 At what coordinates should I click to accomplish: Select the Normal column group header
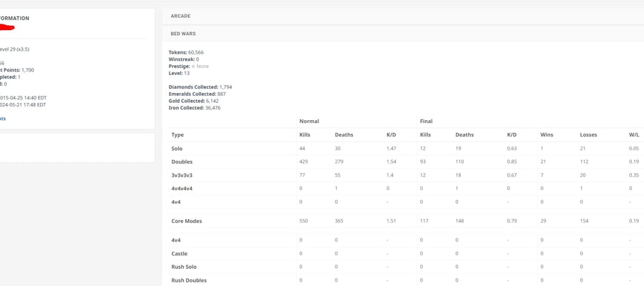pos(309,122)
